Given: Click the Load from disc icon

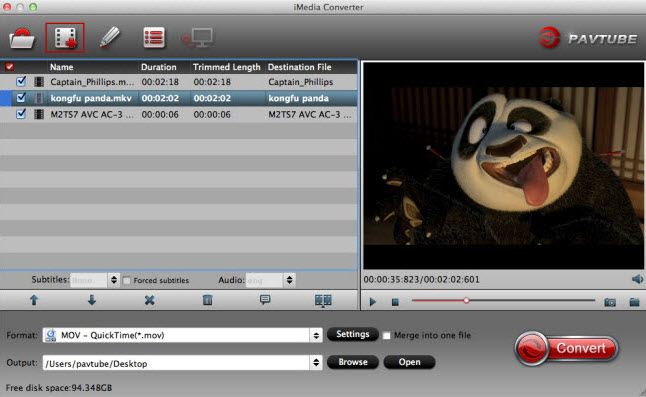Looking at the screenshot, I should (22, 38).
